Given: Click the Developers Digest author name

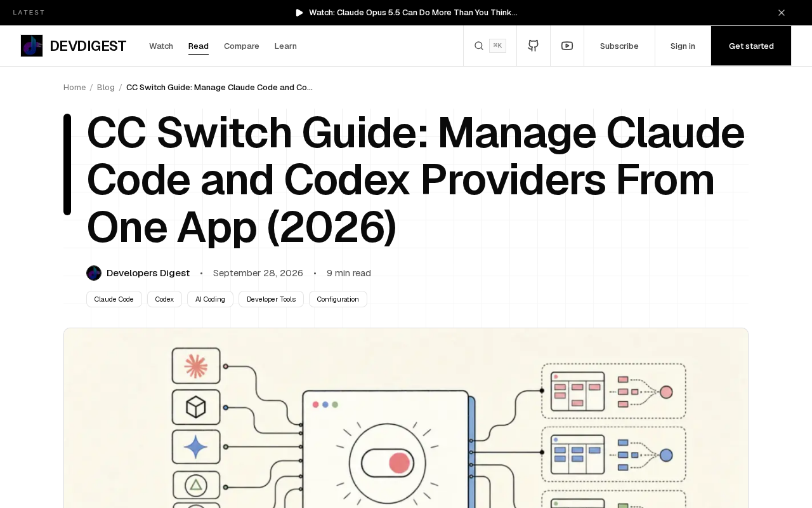Looking at the screenshot, I should [x=148, y=273].
